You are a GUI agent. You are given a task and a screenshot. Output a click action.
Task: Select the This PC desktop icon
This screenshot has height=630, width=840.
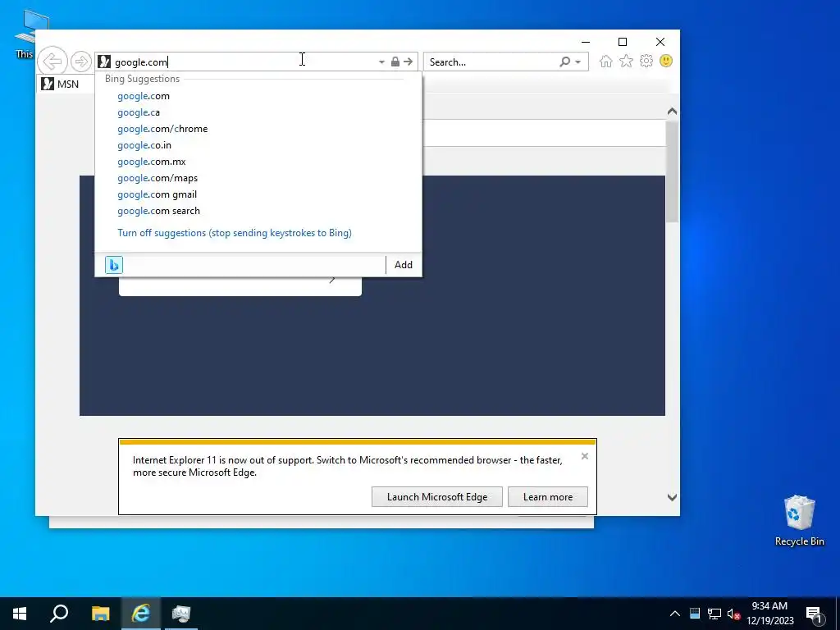24,34
